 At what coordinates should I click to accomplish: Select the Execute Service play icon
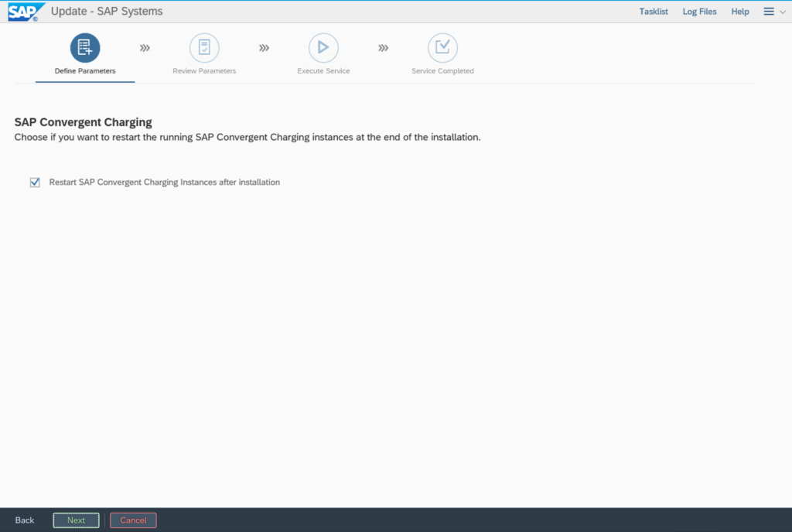[x=323, y=48]
